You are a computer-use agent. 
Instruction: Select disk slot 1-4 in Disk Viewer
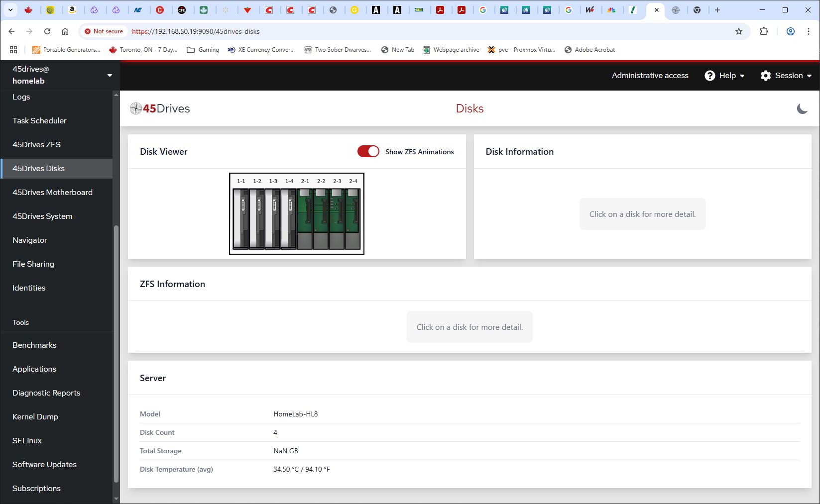[x=289, y=218]
